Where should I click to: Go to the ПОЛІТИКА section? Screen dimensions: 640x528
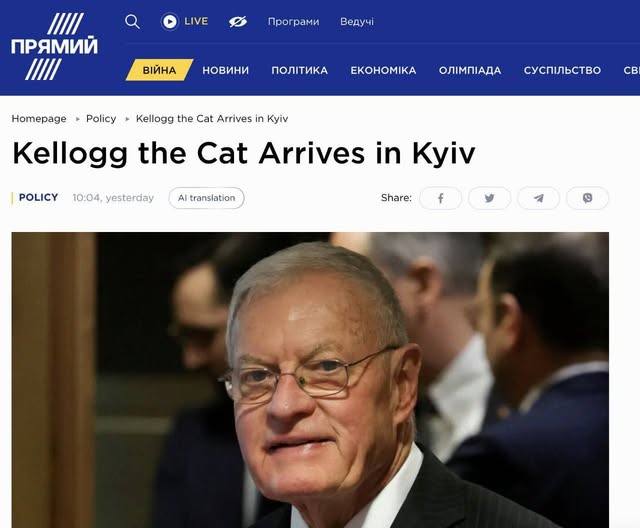tap(300, 70)
